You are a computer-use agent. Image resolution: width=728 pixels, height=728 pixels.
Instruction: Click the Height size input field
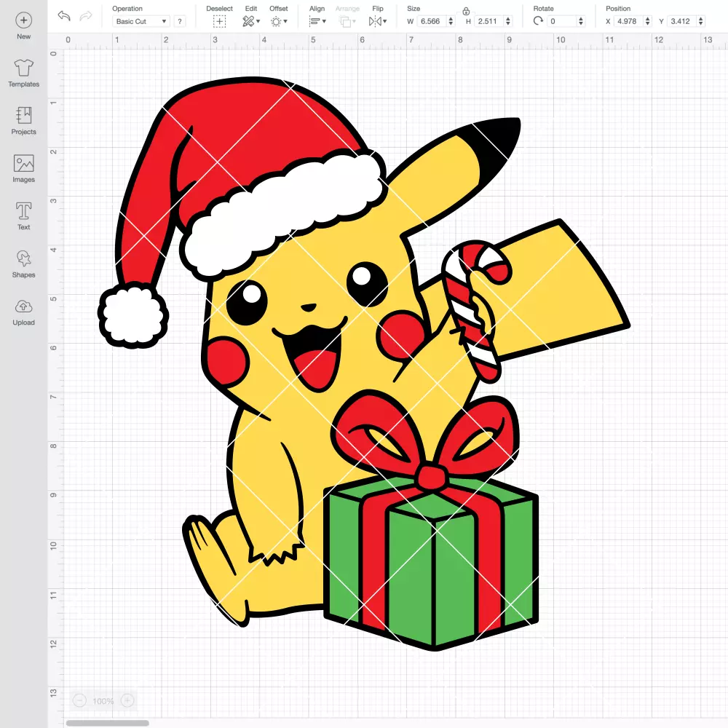(488, 21)
